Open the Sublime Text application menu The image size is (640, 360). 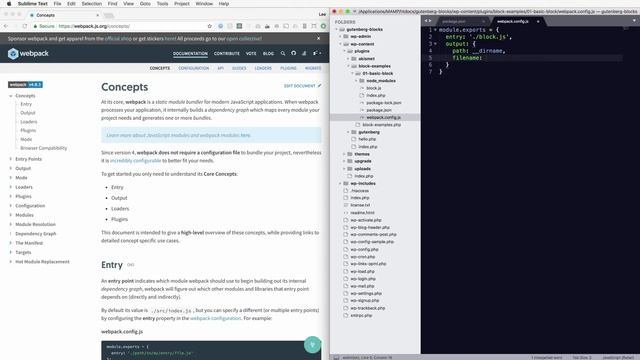(x=33, y=3)
